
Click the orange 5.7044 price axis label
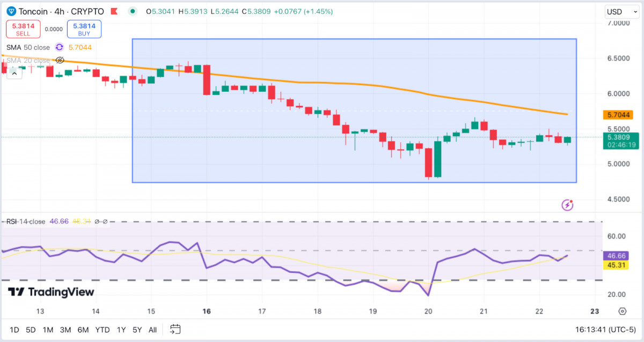618,115
